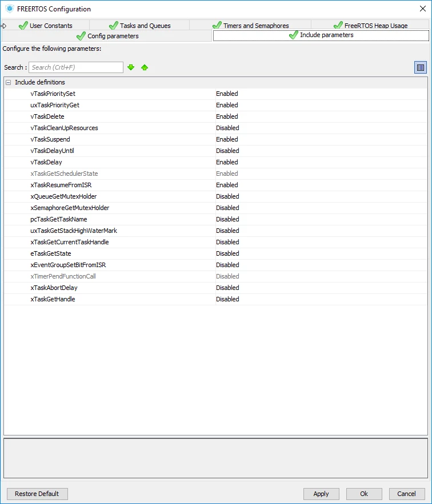
Task: Open the Tasks and Queues tab
Action: click(x=139, y=25)
